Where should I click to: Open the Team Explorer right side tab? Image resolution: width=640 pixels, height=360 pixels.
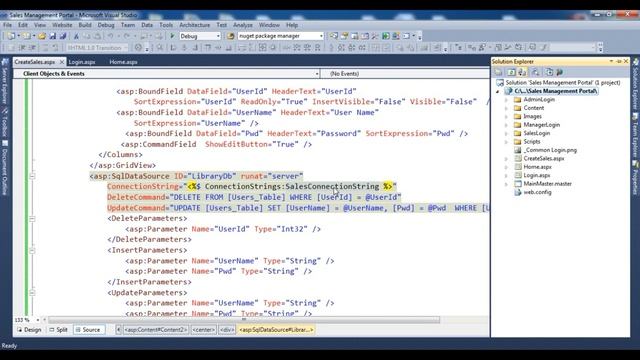point(636,136)
